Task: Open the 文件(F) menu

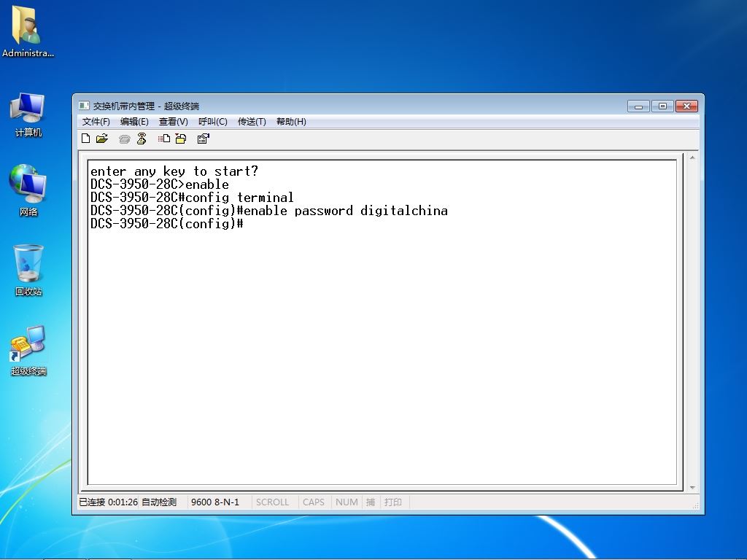Action: pos(96,122)
